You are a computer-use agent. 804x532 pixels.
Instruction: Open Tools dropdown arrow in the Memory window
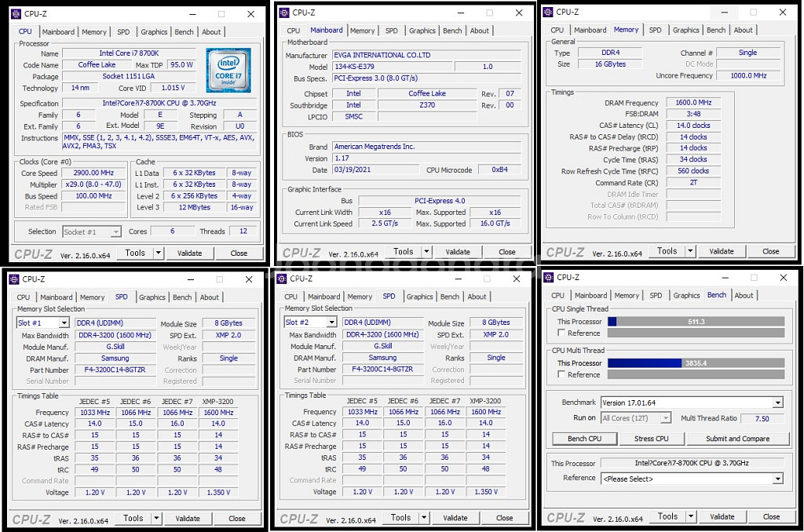click(691, 251)
